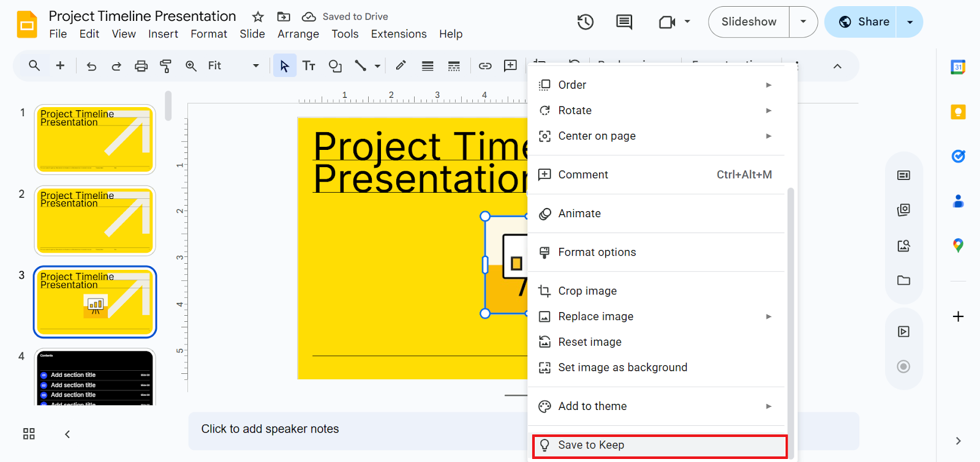Check the Saved to Drive cloud status

tap(345, 17)
